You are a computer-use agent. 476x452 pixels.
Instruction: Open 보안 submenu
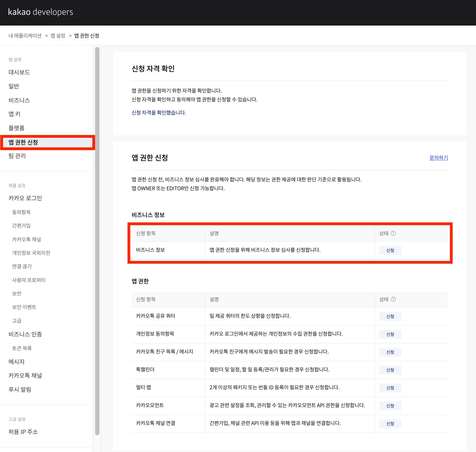point(17,293)
